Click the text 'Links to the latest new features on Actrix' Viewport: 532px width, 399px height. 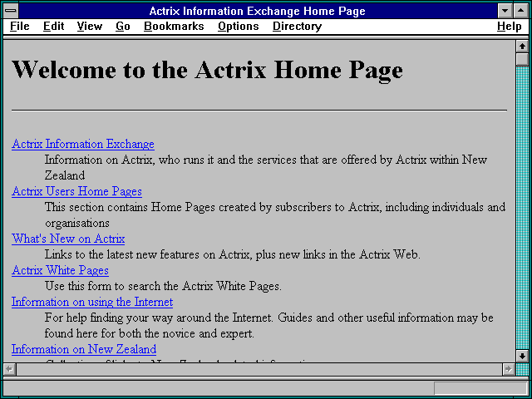[x=148, y=254]
